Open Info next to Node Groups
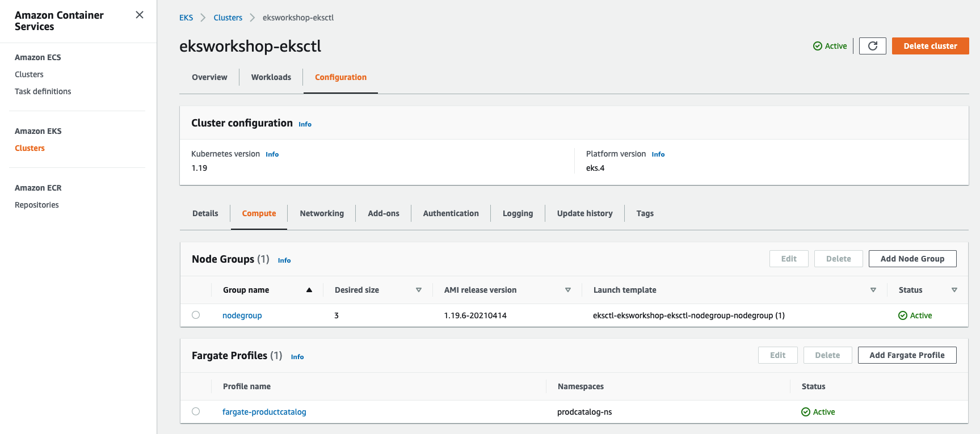 click(x=284, y=260)
